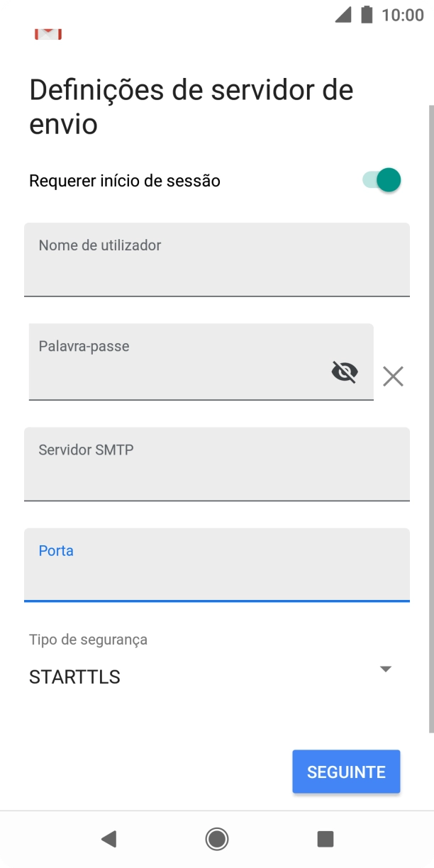434x868 pixels.
Task: Click the Servidor SMTP input field
Action: point(216,464)
